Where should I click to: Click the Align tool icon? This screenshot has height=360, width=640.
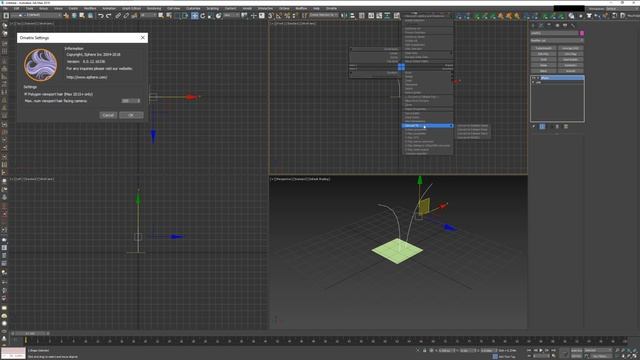(x=352, y=16)
